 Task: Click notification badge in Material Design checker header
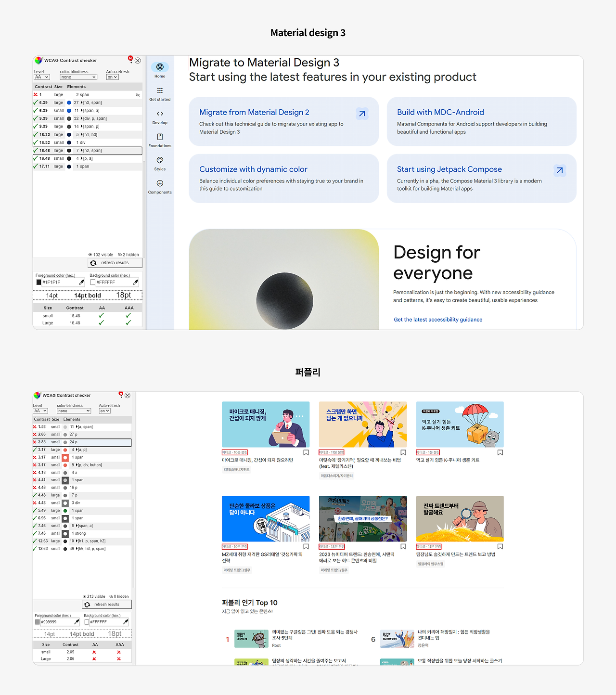(x=130, y=59)
